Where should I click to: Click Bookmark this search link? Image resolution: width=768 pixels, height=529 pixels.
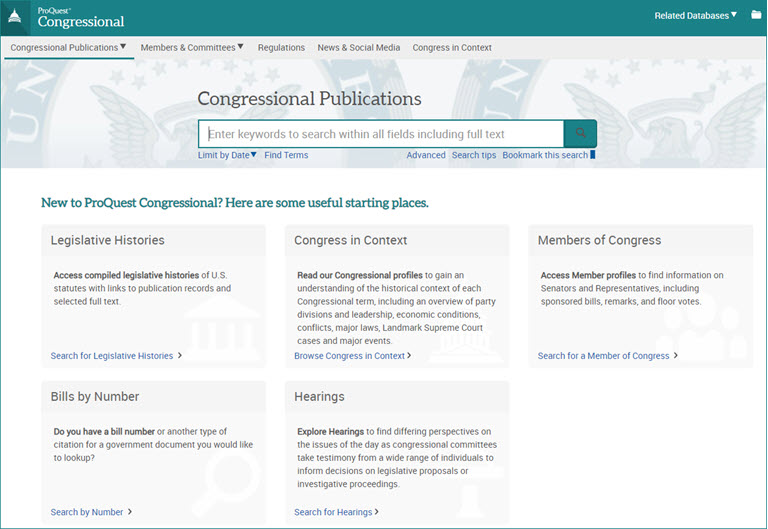pyautogui.click(x=545, y=155)
